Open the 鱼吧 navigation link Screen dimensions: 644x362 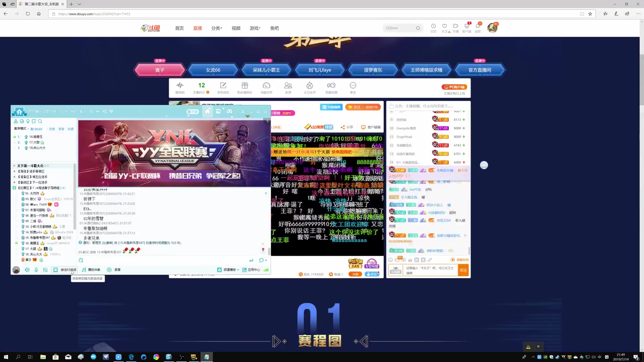click(274, 28)
